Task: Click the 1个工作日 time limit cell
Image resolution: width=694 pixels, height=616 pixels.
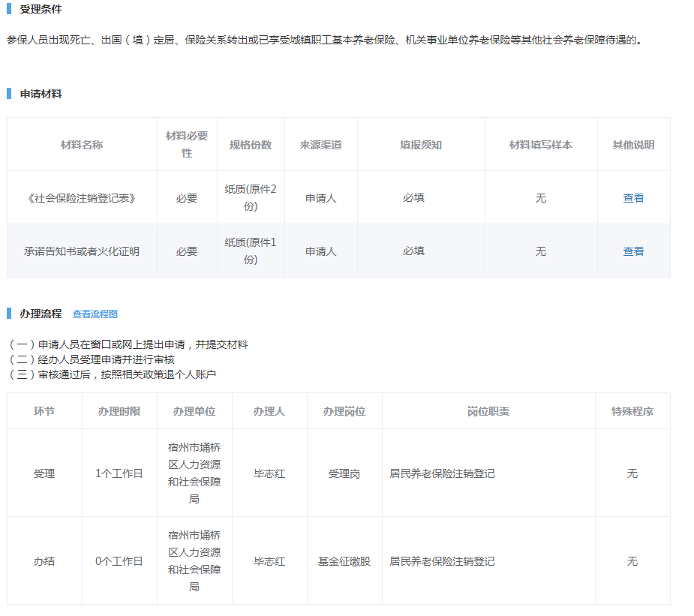Action: pos(119,473)
